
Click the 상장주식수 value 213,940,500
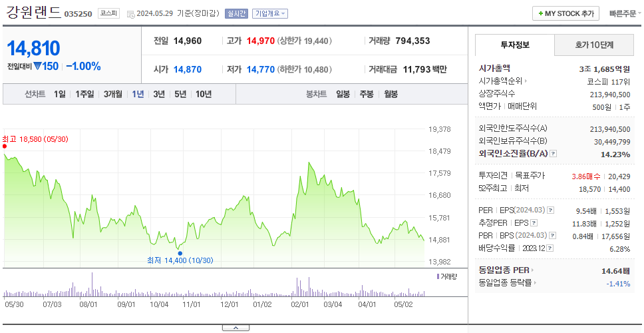coord(610,94)
